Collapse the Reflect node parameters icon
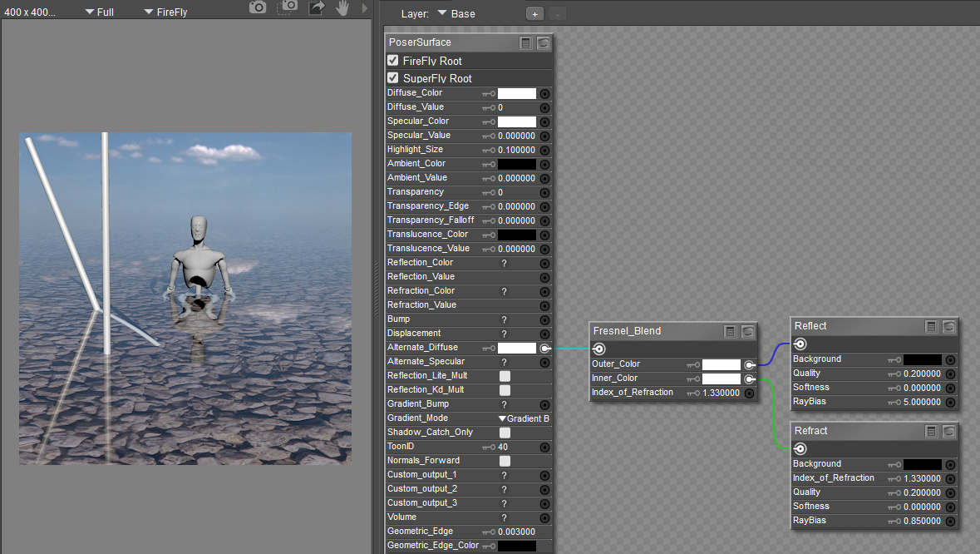 [x=932, y=326]
